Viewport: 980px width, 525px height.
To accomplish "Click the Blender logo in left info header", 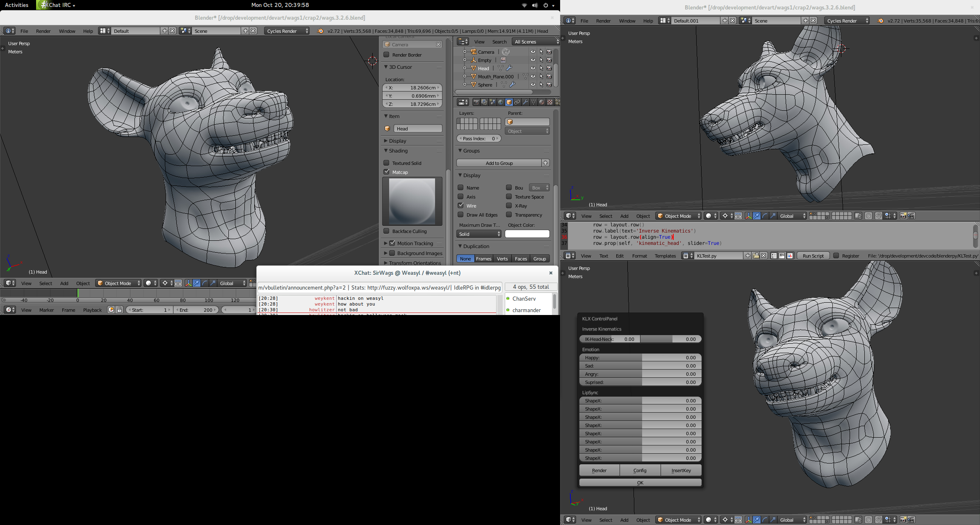I will point(320,31).
